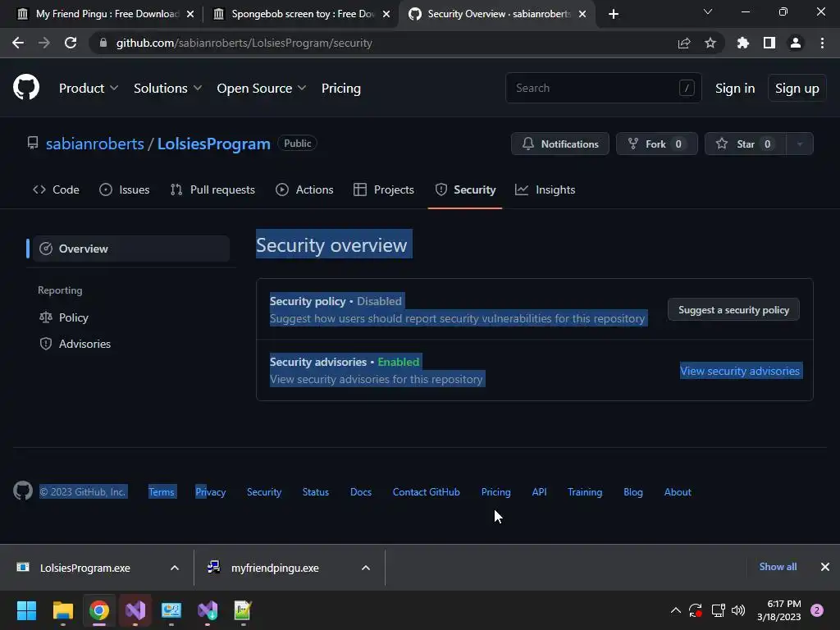Open Blog footer link
The image size is (840, 630).
633,492
